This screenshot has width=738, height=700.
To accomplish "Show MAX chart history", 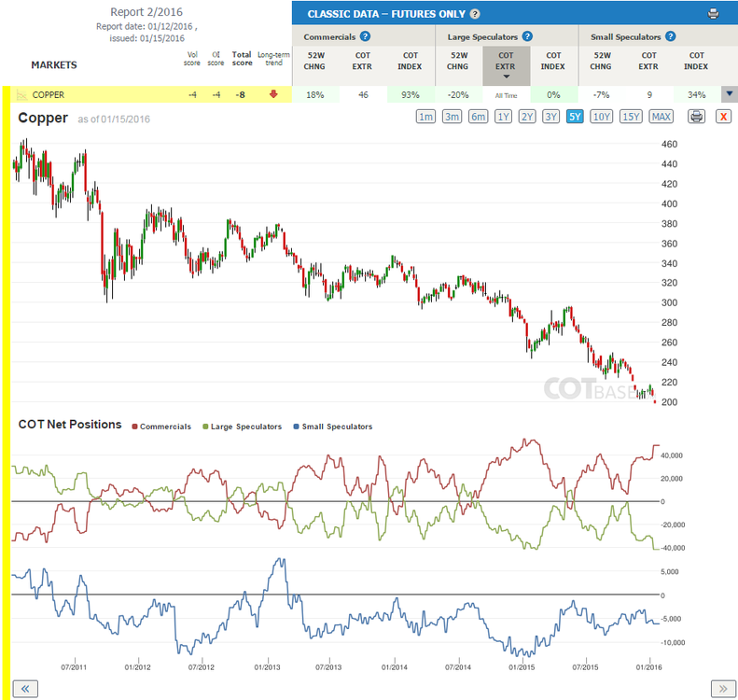I will (661, 117).
